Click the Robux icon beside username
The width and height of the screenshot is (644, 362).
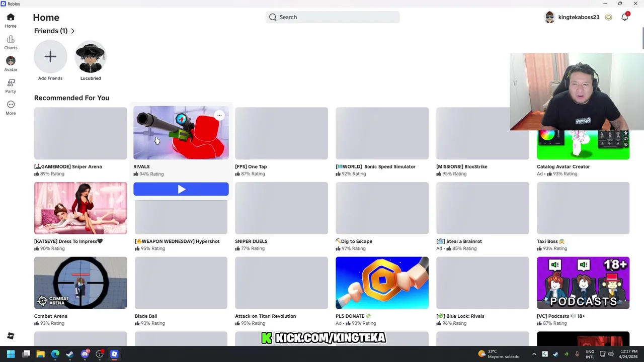point(608,17)
